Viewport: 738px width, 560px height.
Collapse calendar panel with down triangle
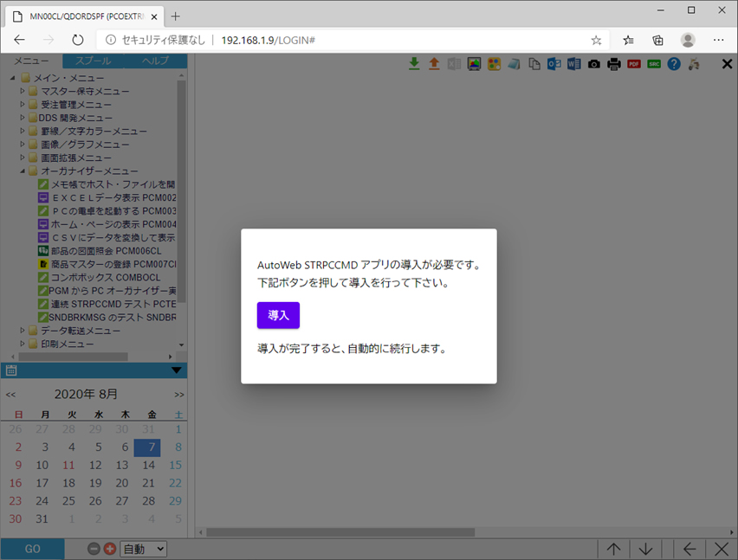[x=177, y=370]
